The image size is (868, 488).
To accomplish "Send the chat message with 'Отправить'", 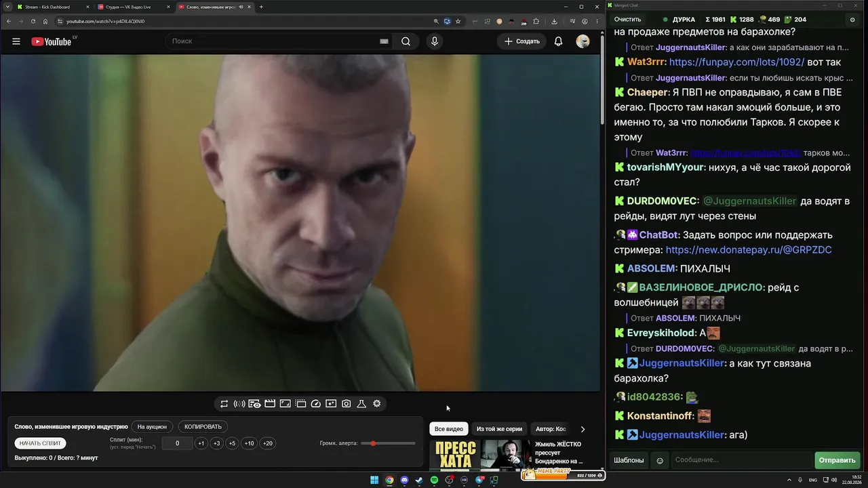I will tap(837, 460).
